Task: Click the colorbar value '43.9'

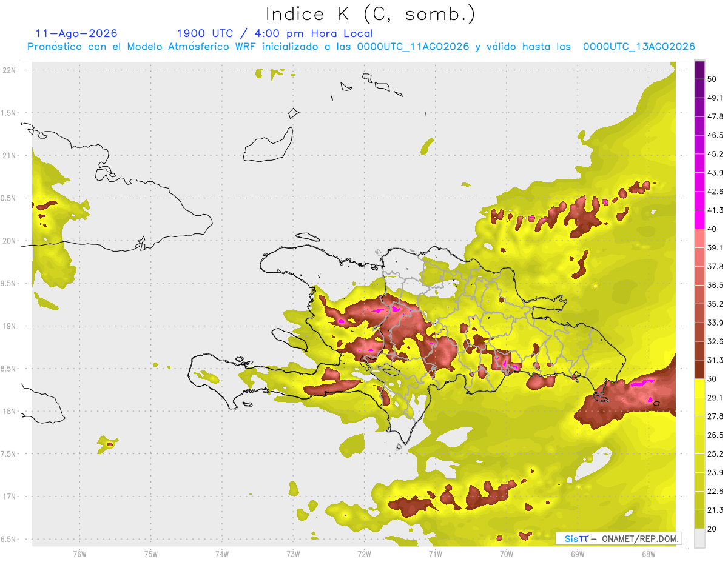Action: coord(715,173)
